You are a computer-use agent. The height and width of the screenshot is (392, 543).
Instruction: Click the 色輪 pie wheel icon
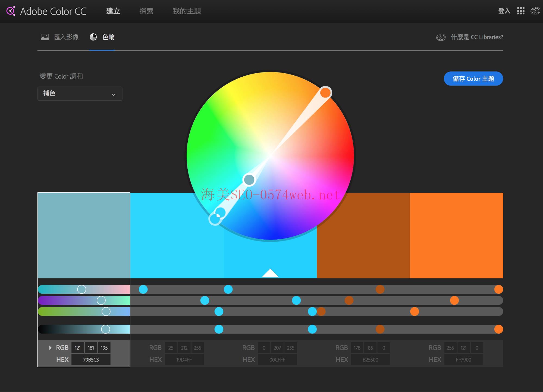point(93,36)
